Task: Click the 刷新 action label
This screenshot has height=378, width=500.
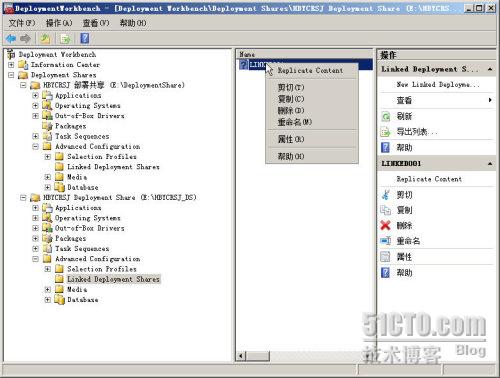Action: (x=404, y=116)
